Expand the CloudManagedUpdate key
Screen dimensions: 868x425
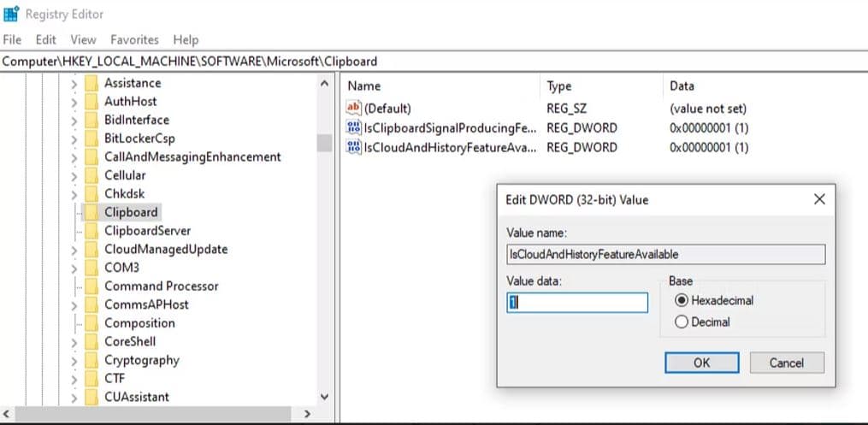coord(74,251)
